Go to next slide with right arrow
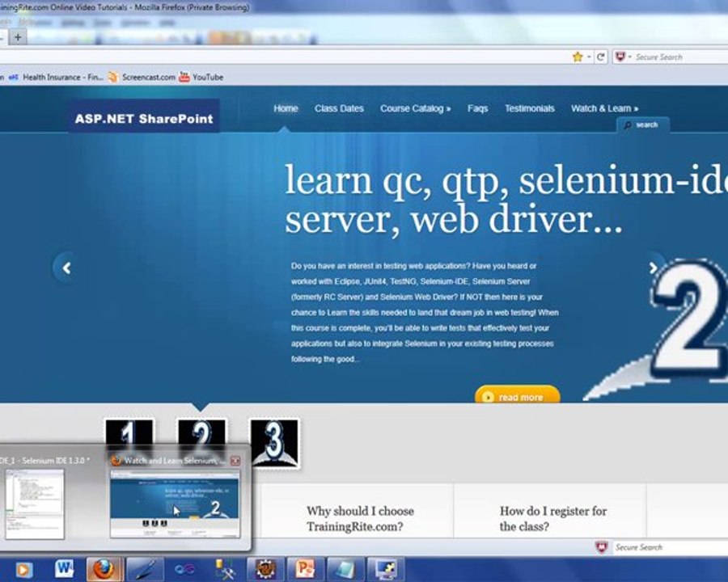Viewport: 728px width, 582px height. point(654,268)
